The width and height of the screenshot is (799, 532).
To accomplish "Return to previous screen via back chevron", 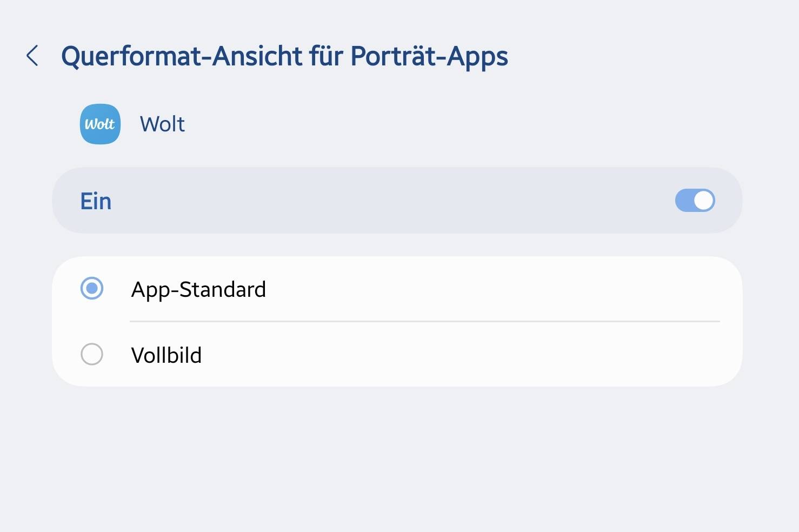I will click(32, 56).
